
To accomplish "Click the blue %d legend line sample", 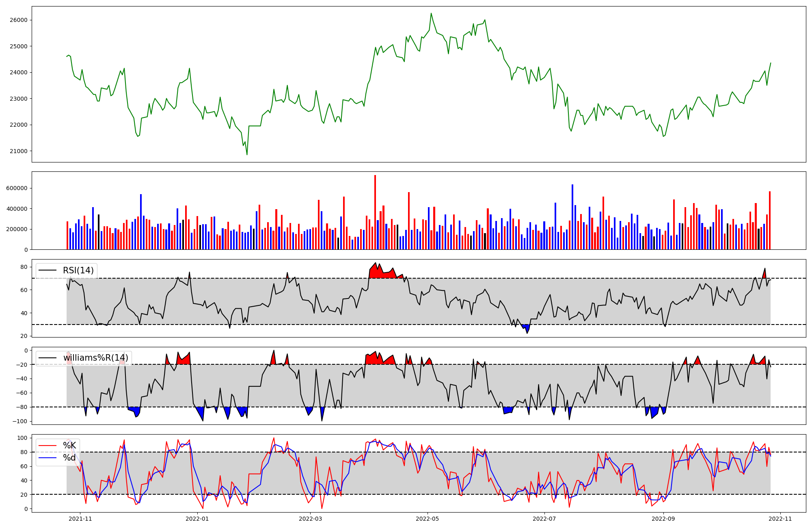I will pyautogui.click(x=48, y=458).
